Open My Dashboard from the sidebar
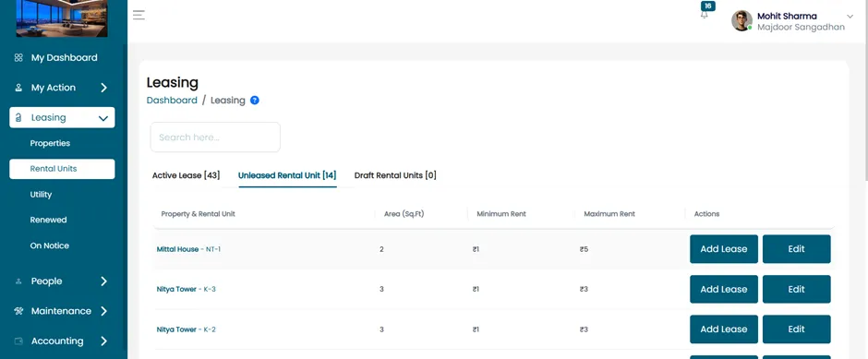Screen dimensions: 868x359 [64, 57]
